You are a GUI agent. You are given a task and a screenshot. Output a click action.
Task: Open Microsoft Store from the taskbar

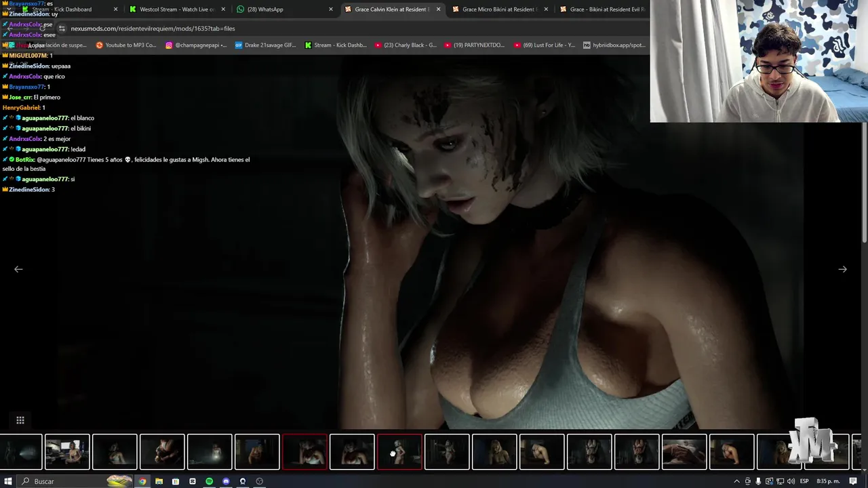pos(176,481)
